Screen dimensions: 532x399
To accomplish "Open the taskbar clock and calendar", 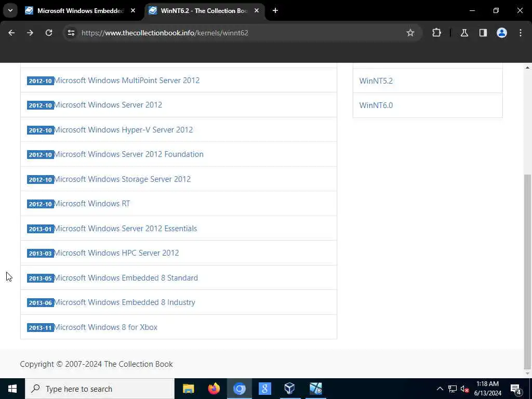I will pyautogui.click(x=487, y=389).
